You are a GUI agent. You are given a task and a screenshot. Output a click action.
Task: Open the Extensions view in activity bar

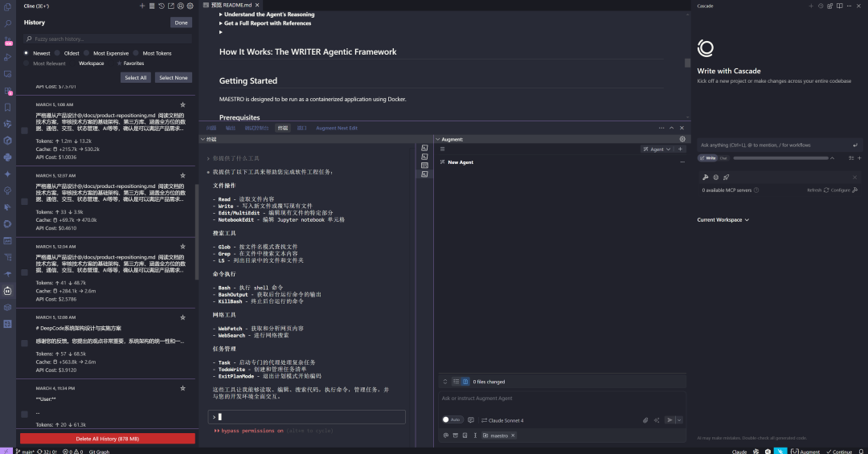(8, 91)
